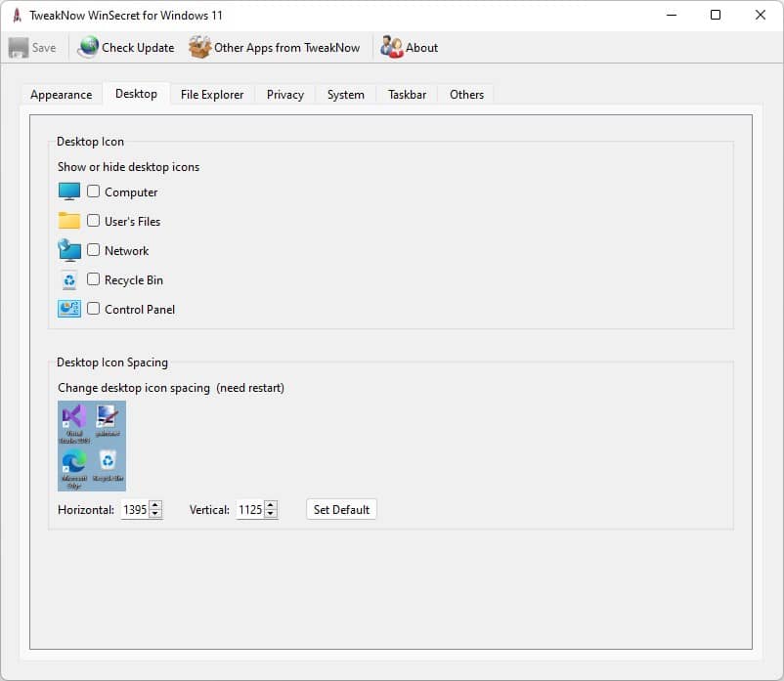The image size is (784, 681).
Task: Open the System tab
Action: click(345, 95)
